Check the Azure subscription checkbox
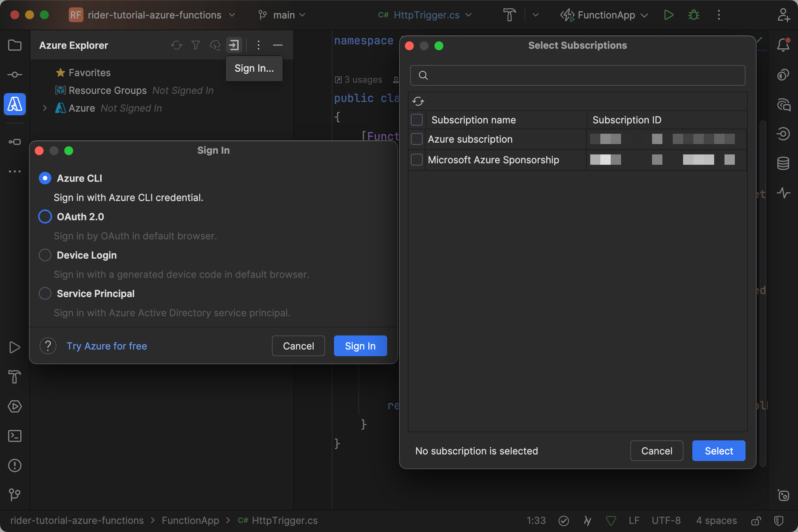 (x=417, y=139)
